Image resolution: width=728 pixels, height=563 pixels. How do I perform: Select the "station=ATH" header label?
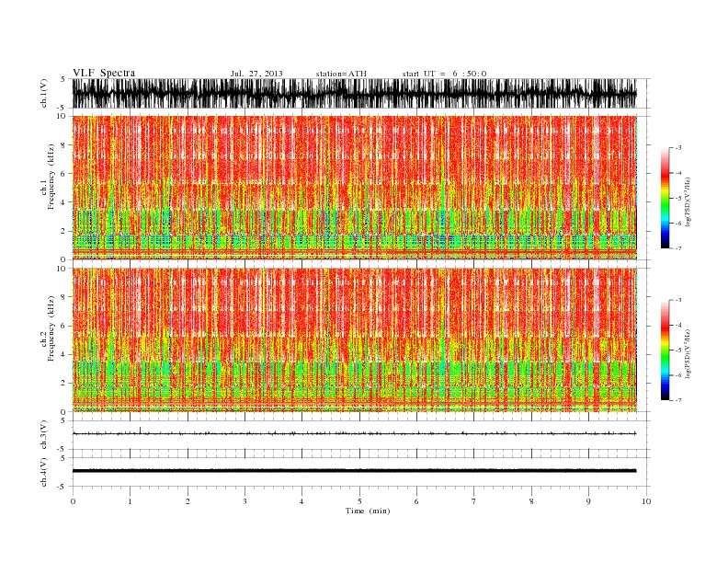pyautogui.click(x=341, y=74)
